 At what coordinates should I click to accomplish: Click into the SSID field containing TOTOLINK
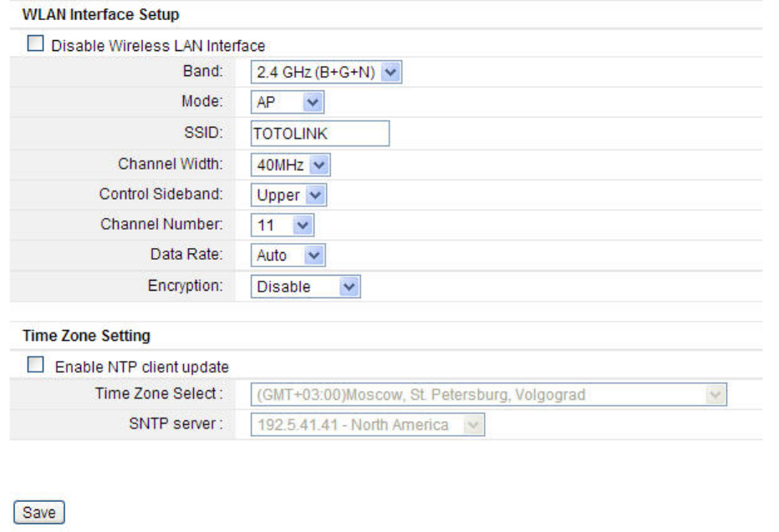pos(320,134)
